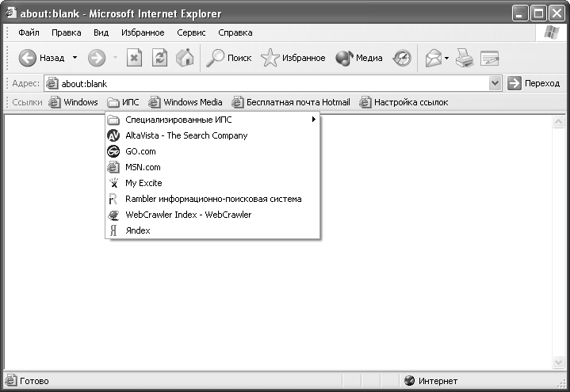This screenshot has height=392, width=570.
Task: Refresh the page with the Refresh icon
Action: click(x=159, y=58)
